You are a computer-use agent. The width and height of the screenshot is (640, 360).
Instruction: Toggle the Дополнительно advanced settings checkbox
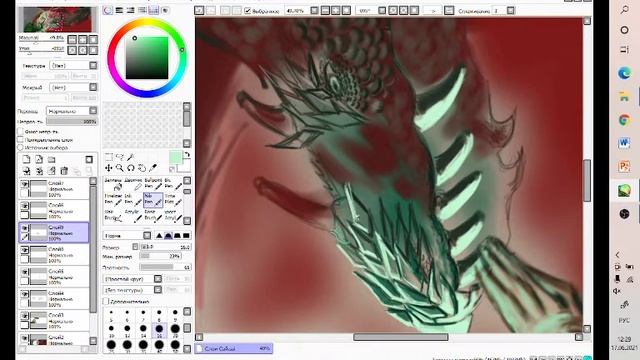click(x=106, y=301)
